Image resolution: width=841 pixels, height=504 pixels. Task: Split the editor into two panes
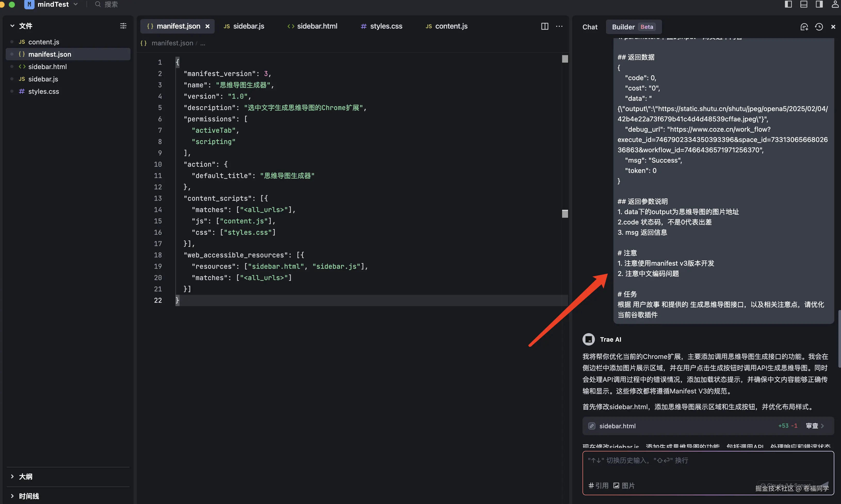(545, 26)
